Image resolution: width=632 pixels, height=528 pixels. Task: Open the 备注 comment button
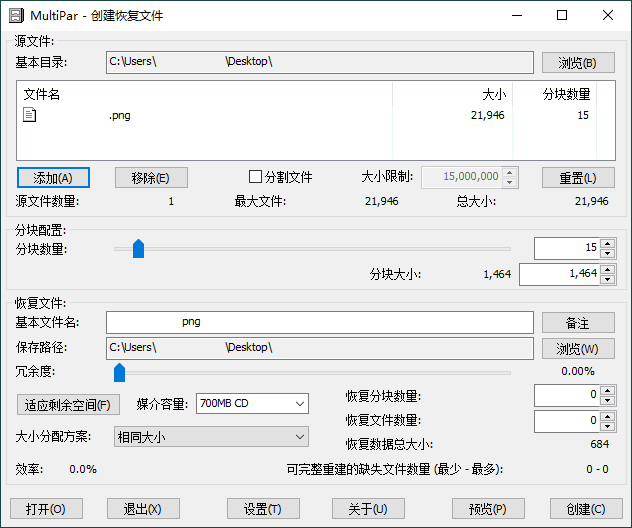(x=578, y=323)
